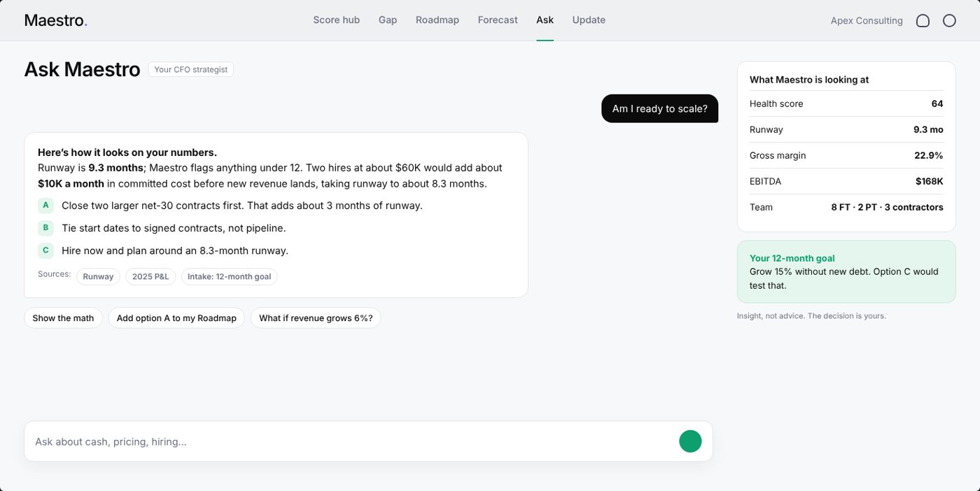Click Here's how it looks on your numbers

coord(127,152)
